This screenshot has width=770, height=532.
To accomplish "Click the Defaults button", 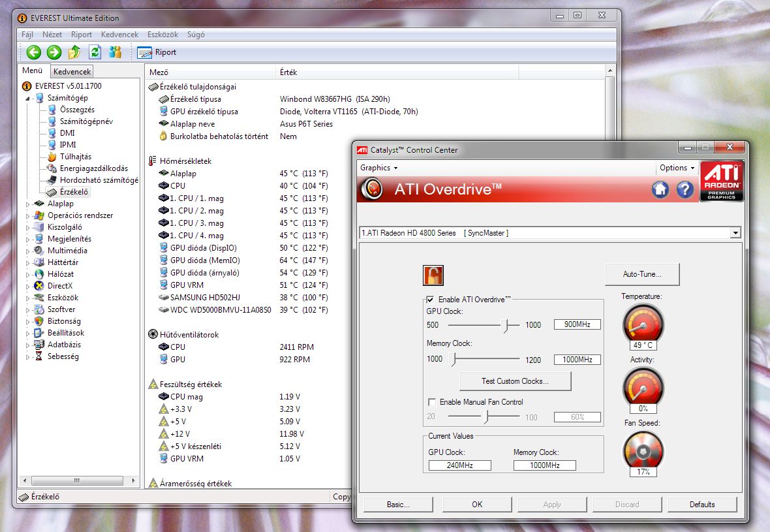I will (x=702, y=505).
